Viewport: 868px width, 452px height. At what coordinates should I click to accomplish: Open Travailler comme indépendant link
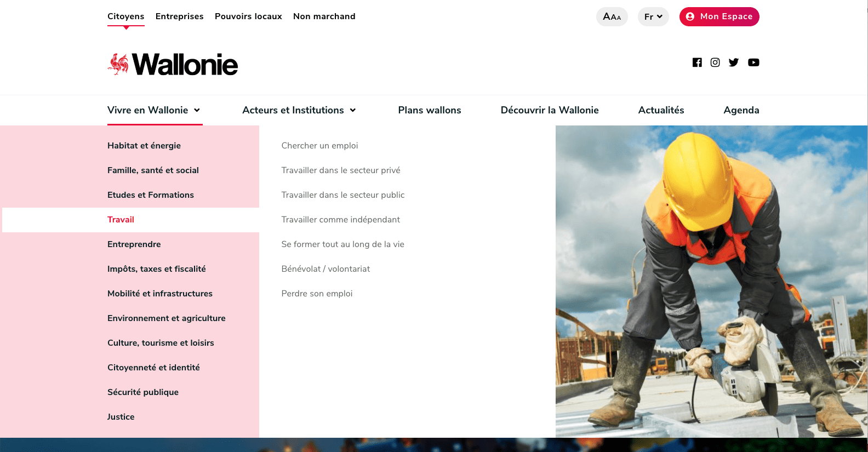(x=340, y=220)
